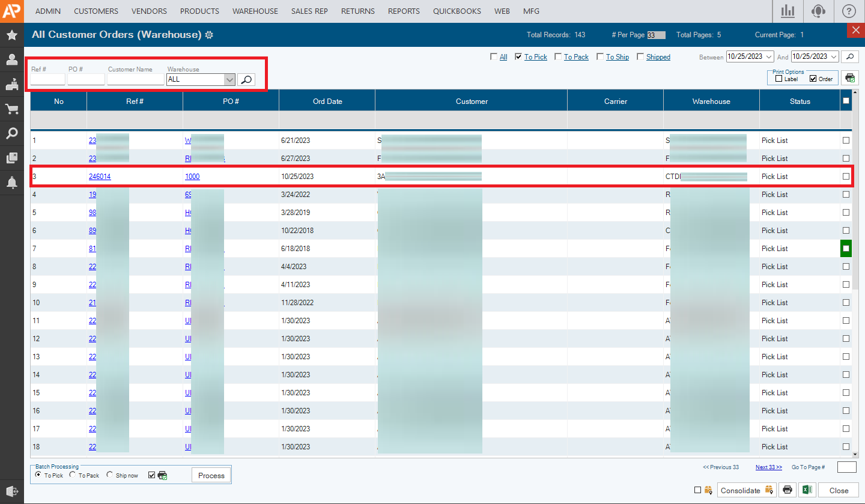Screen dimensions: 865x504
Task: Open the And end date picker
Action: coord(833,56)
